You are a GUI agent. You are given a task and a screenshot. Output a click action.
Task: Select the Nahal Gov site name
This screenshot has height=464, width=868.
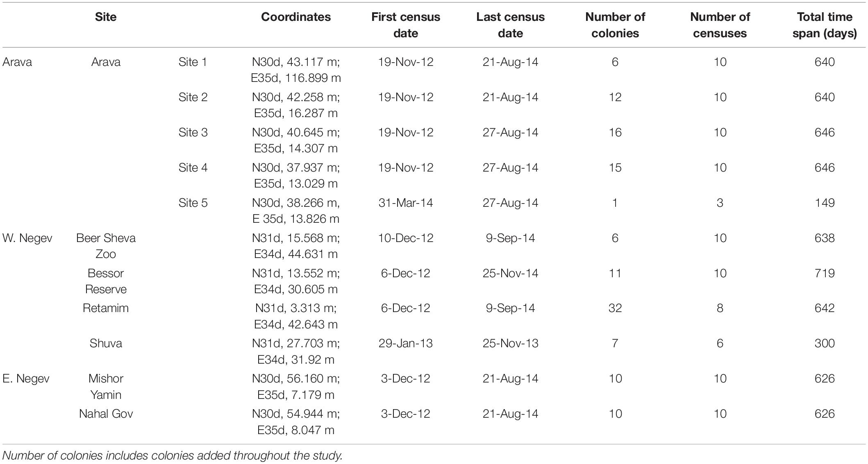106,414
